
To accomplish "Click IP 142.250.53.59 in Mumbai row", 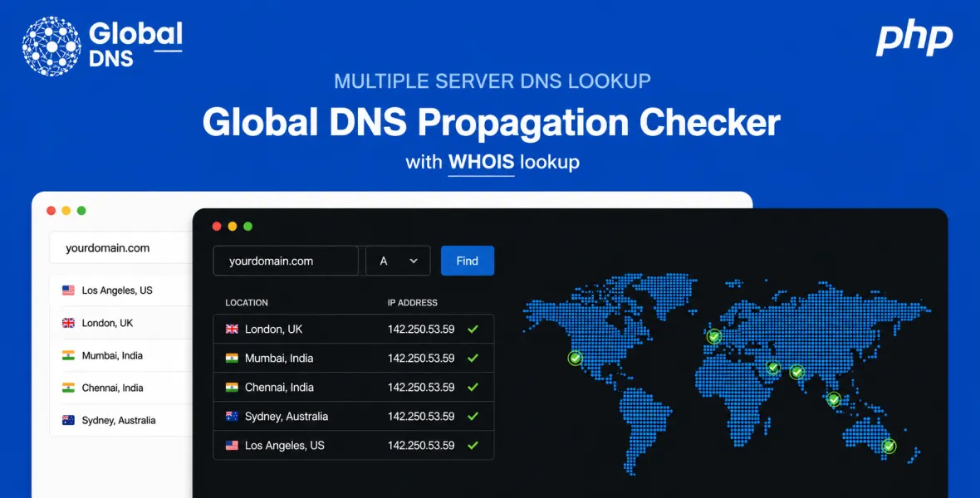I will (421, 358).
